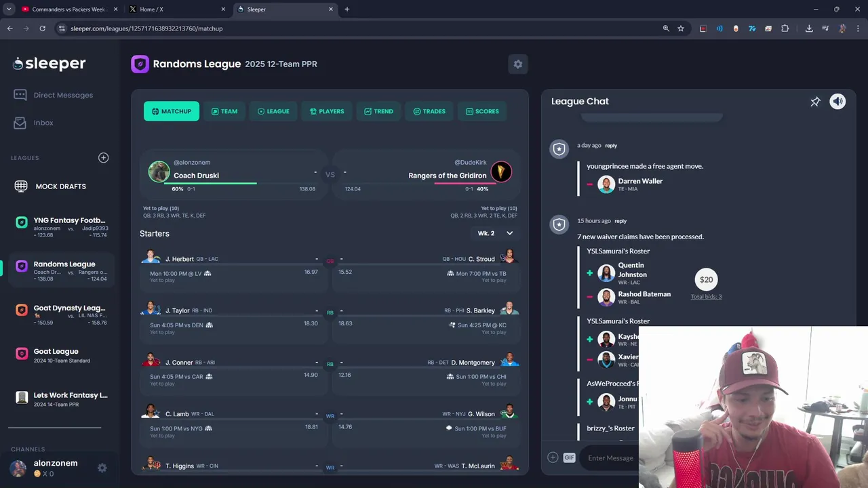Open Coach Druski team avatar

[x=159, y=171]
